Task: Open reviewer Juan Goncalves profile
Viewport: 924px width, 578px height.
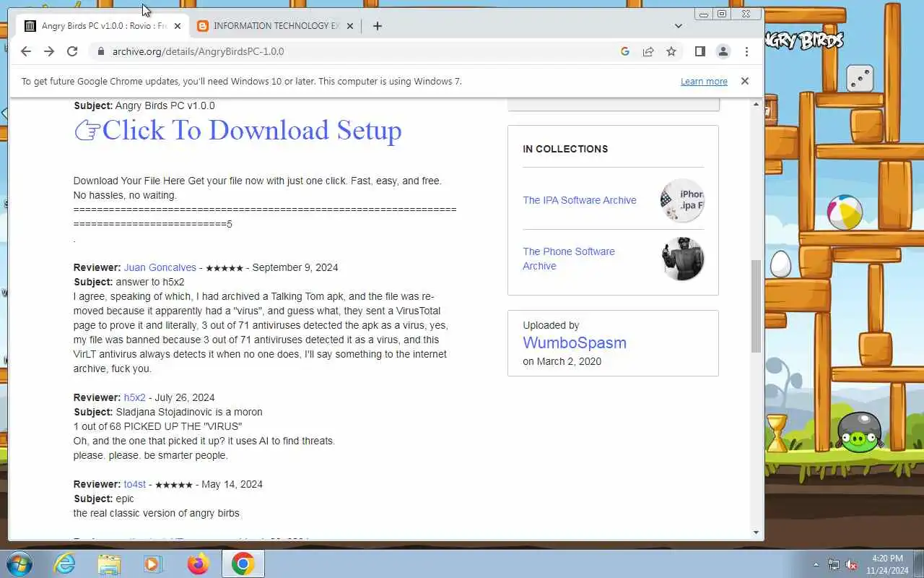Action: pos(160,267)
